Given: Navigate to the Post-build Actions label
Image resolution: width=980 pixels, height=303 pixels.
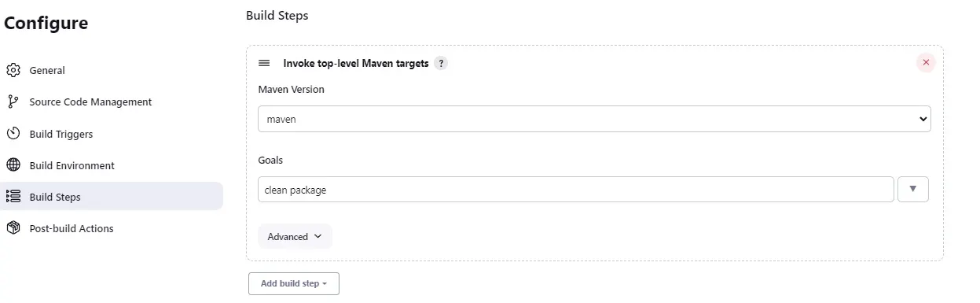Looking at the screenshot, I should (x=72, y=228).
